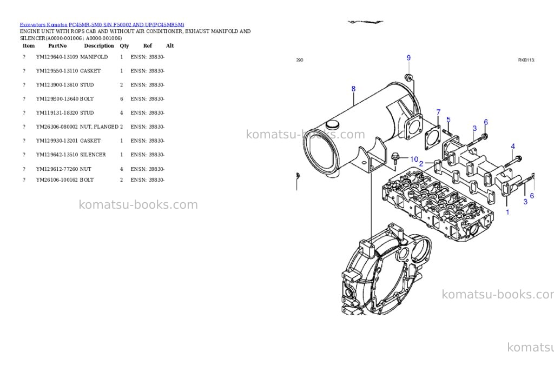Select part number YM129930-13201
The width and height of the screenshot is (554, 392).
[57, 141]
